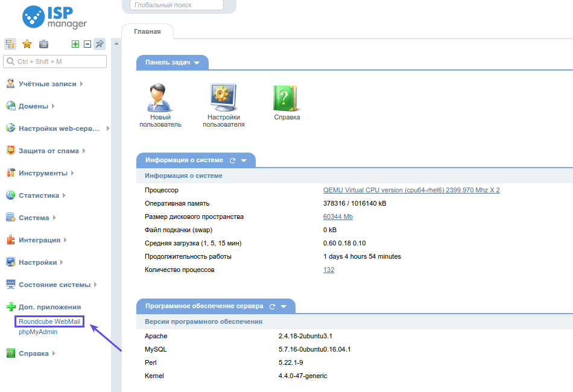This screenshot has width=573, height=392.
Task: Expand the Учётные записи menu section
Action: 81,84
